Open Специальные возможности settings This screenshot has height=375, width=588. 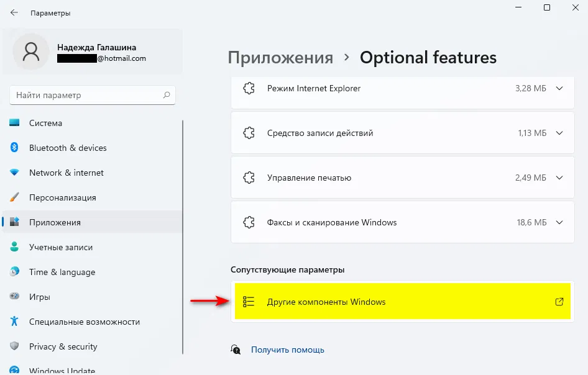pyautogui.click(x=84, y=322)
